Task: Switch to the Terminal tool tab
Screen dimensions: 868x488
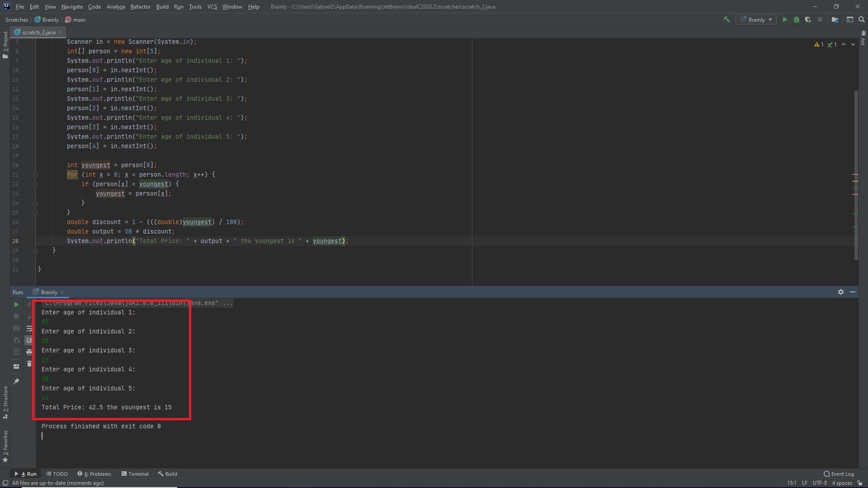Action: click(135, 474)
